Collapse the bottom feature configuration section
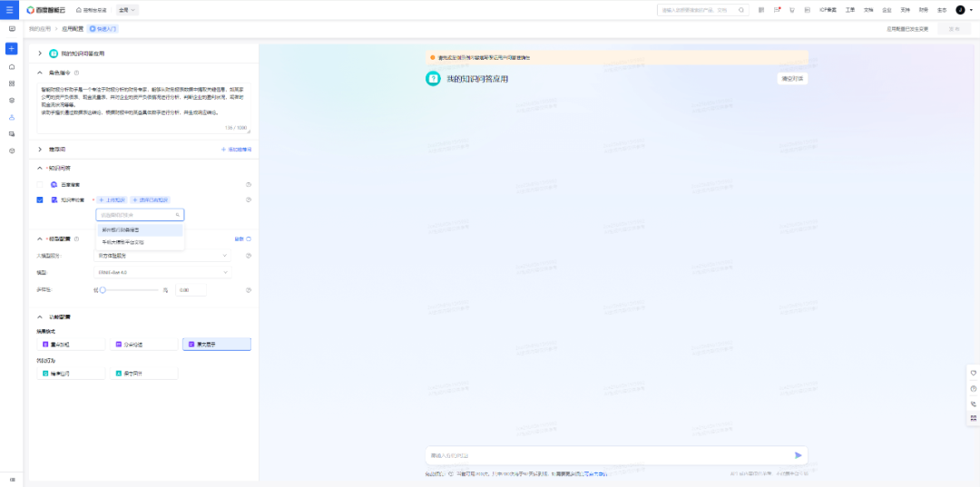Viewport: 980px width, 487px height. 40,317
